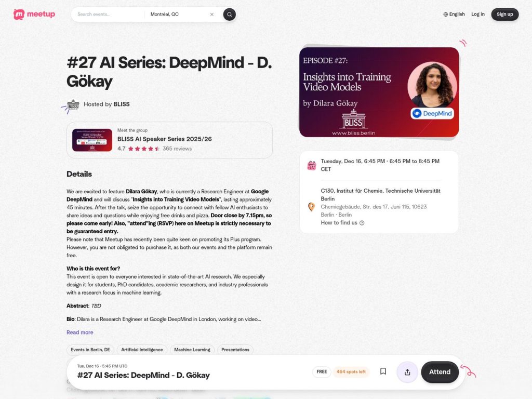This screenshot has width=532, height=399.
Task: Click the Meetup logo
Action: (x=34, y=14)
